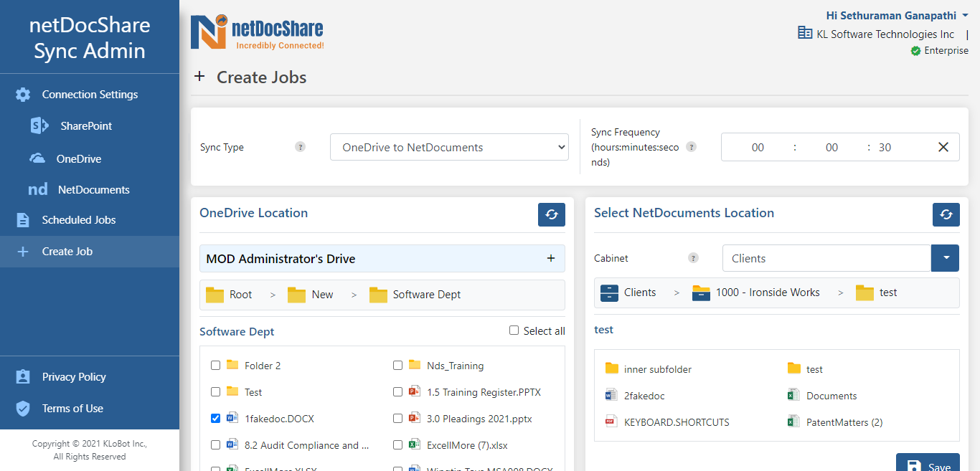This screenshot has height=471, width=980.
Task: Click the KEYBOARD.SHORTCUTS PDF icon
Action: click(611, 422)
